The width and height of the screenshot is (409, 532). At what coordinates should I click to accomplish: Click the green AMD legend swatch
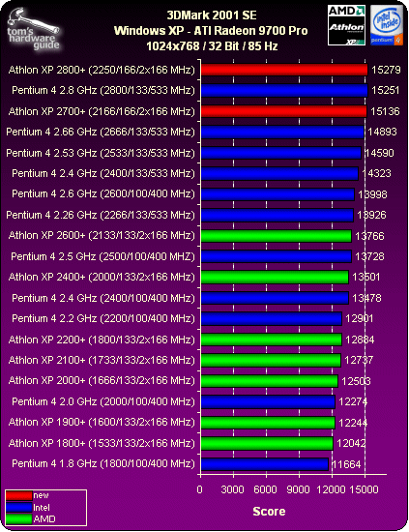19,518
